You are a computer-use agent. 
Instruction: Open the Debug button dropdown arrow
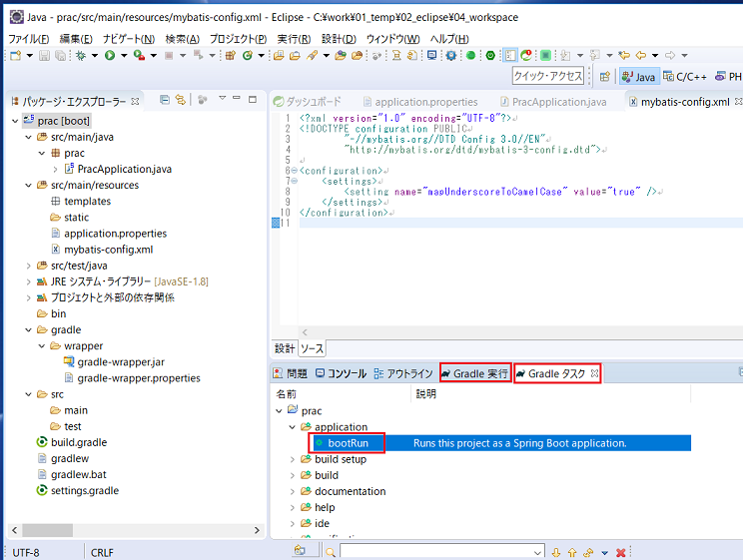click(x=94, y=56)
